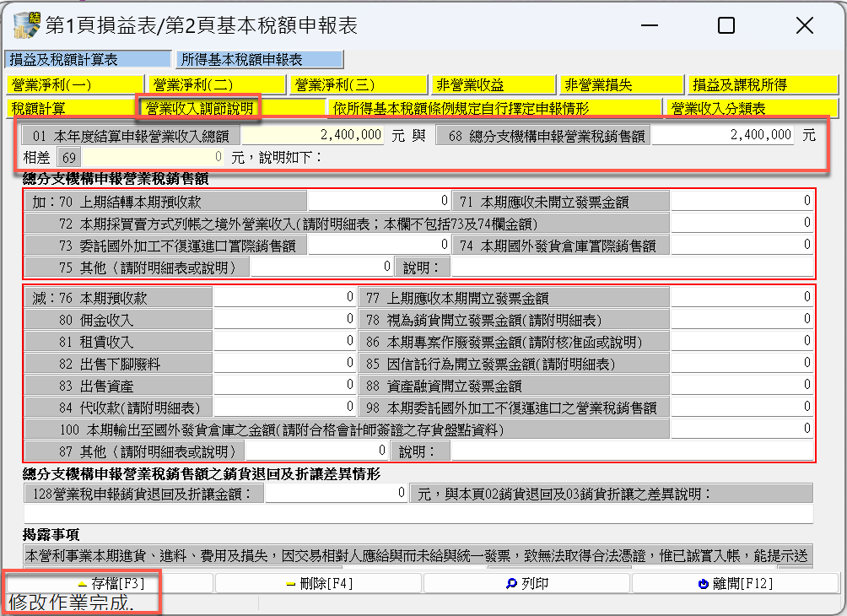Screen dimensions: 847x616
Task: Select the 83 出售資產 field
Action: click(284, 386)
